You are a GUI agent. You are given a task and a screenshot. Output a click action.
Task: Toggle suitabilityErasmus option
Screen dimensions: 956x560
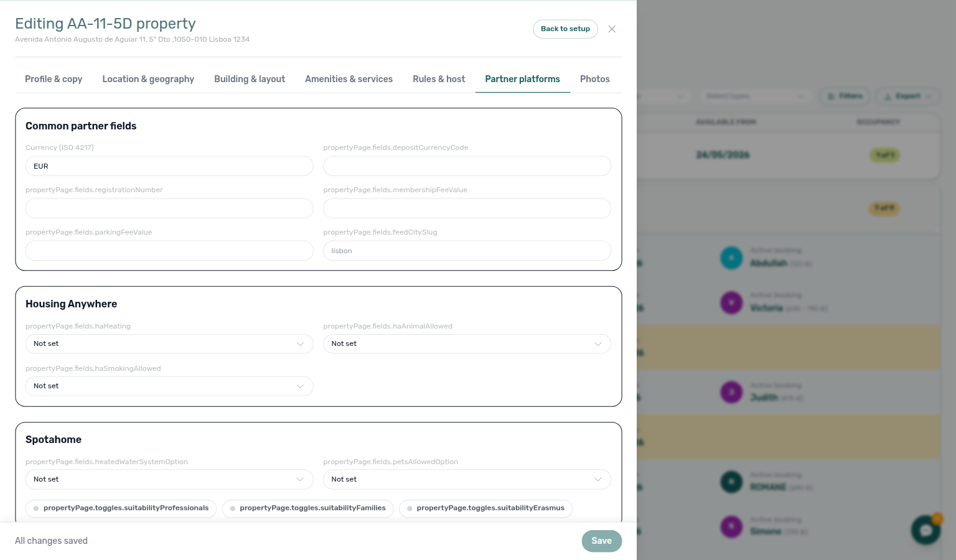pyautogui.click(x=486, y=508)
